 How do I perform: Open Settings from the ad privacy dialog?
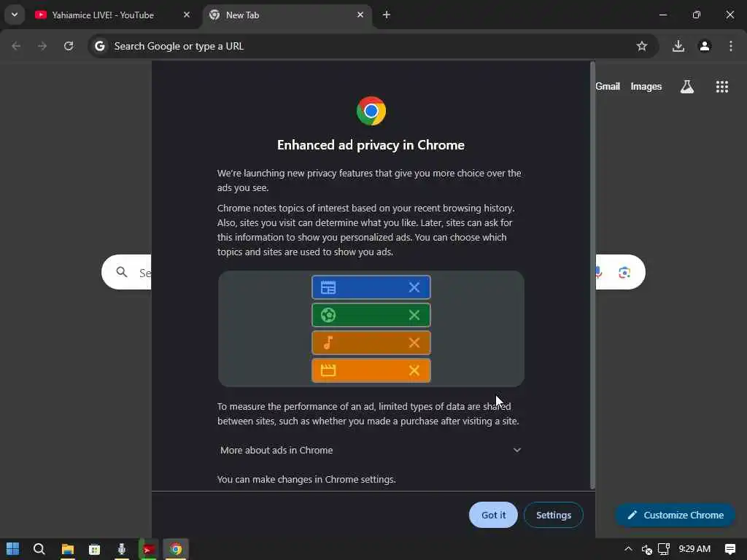(x=553, y=515)
